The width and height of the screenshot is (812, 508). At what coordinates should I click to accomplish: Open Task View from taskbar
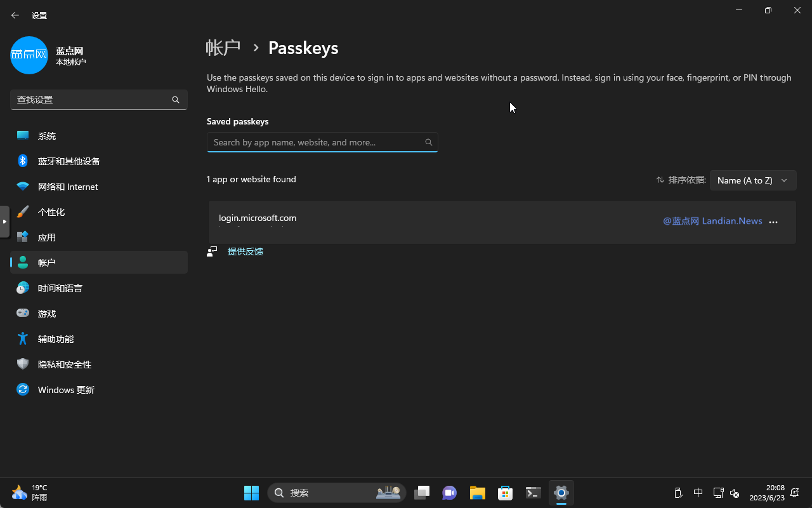click(422, 493)
